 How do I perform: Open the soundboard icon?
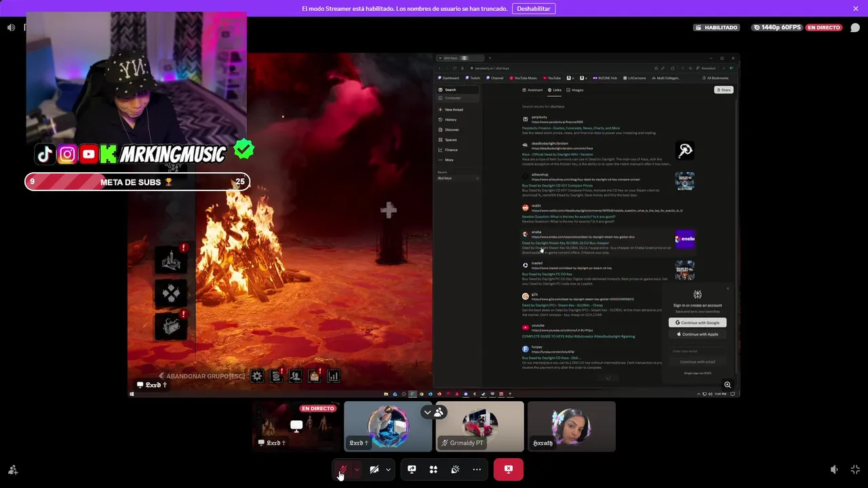click(x=455, y=469)
